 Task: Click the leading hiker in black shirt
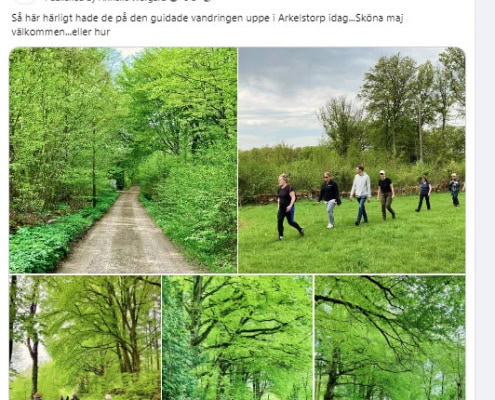pos(288,207)
